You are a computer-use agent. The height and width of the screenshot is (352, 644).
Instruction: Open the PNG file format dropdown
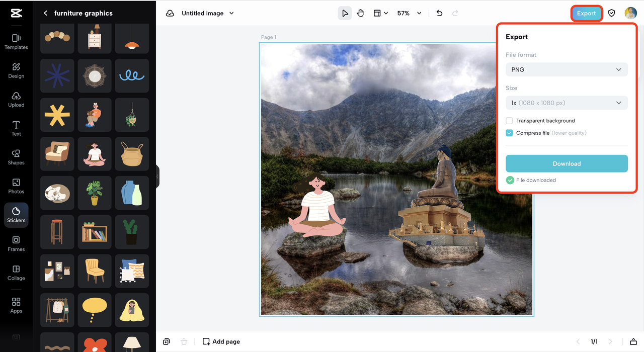point(567,69)
